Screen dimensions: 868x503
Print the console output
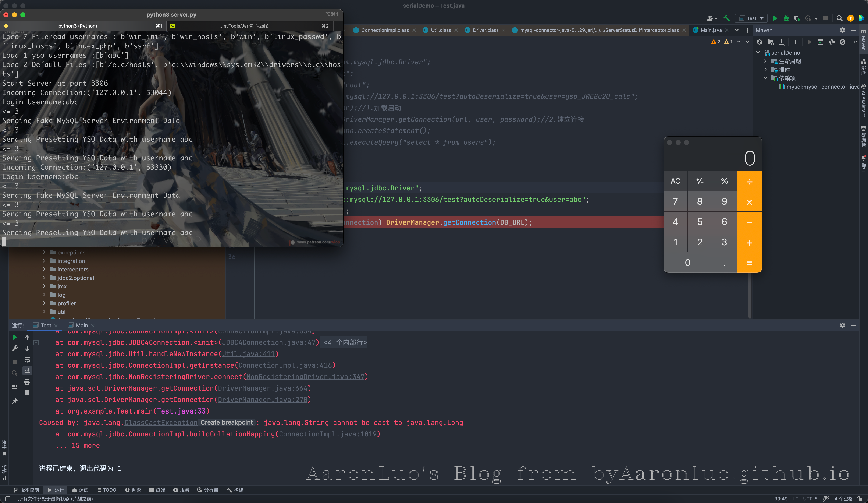(x=27, y=382)
